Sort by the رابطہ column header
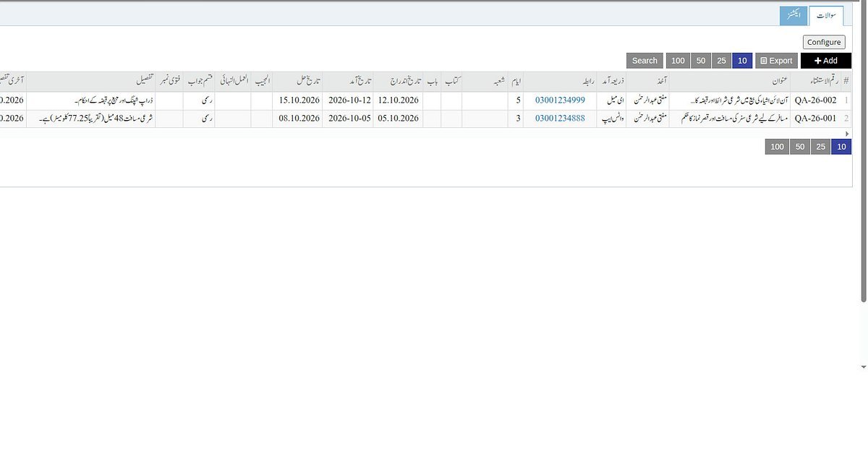The width and height of the screenshot is (868, 452). [x=560, y=81]
